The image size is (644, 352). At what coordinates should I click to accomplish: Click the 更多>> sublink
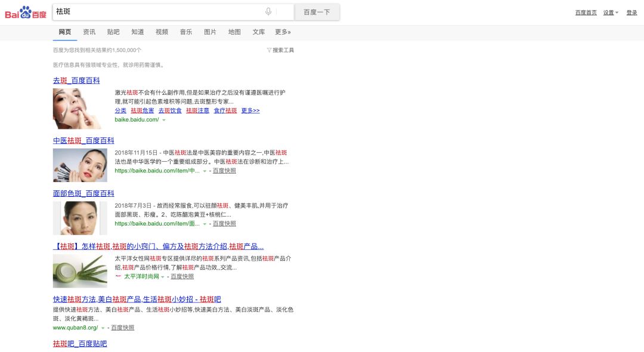point(250,110)
